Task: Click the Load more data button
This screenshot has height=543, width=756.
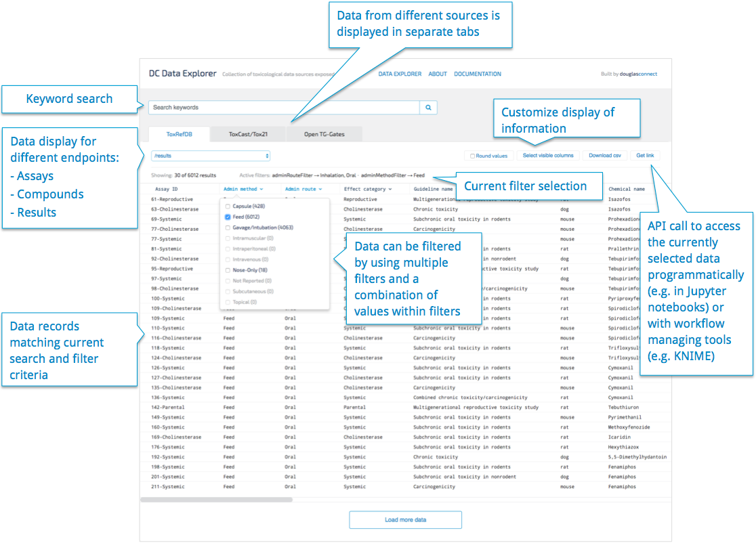Action: [405, 519]
